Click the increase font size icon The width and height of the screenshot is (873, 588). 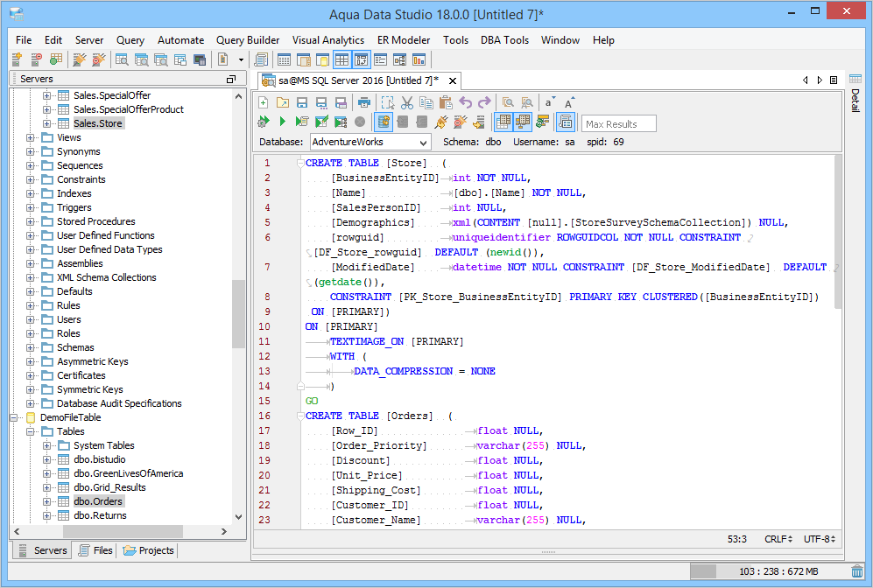(x=569, y=102)
